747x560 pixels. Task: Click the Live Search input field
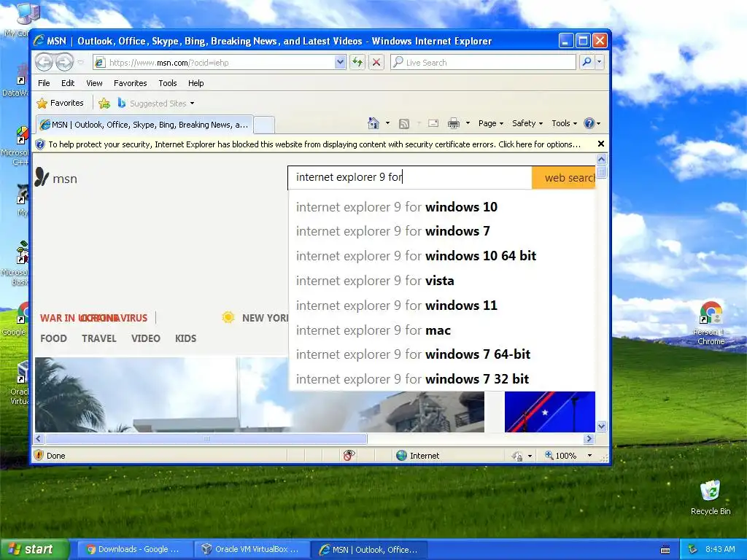click(483, 62)
